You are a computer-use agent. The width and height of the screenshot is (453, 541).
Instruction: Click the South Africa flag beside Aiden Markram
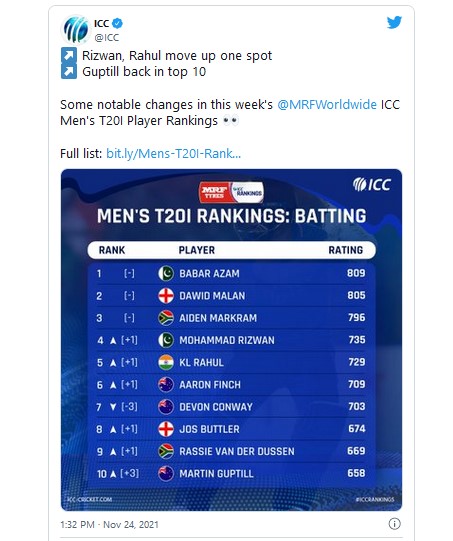pos(166,318)
